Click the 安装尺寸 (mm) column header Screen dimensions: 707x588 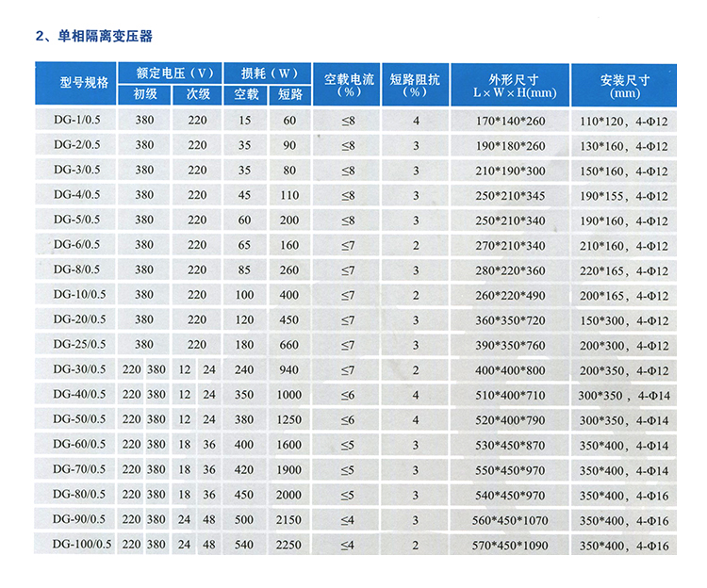(625, 83)
